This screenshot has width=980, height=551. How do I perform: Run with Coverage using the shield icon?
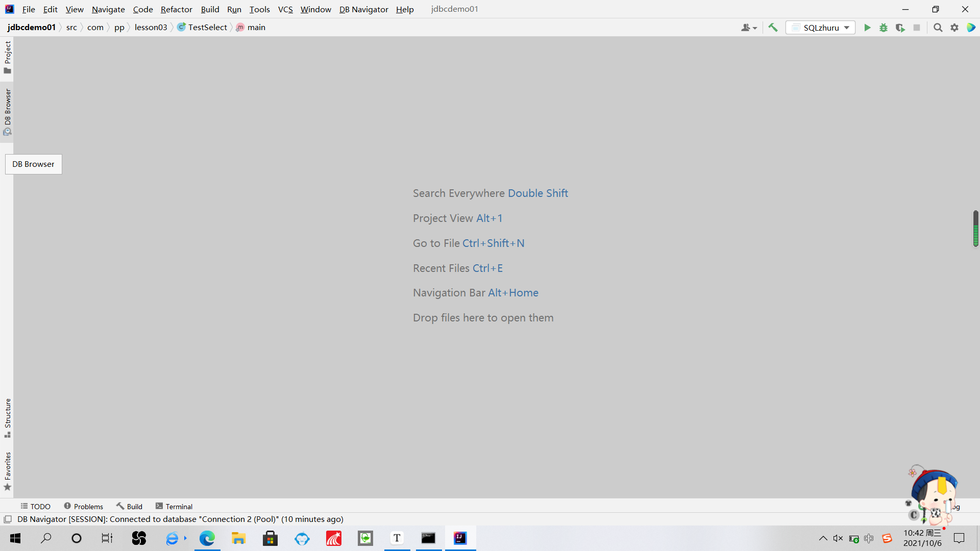(x=900, y=28)
